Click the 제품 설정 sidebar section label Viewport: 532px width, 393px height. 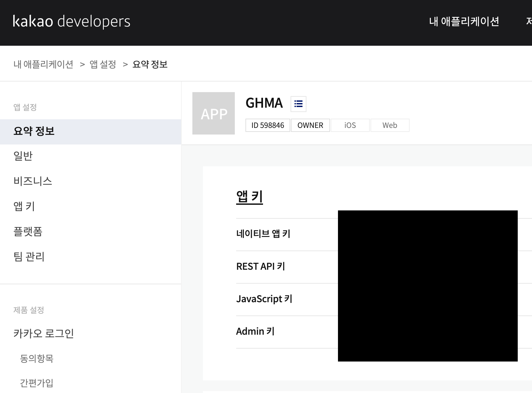(29, 310)
